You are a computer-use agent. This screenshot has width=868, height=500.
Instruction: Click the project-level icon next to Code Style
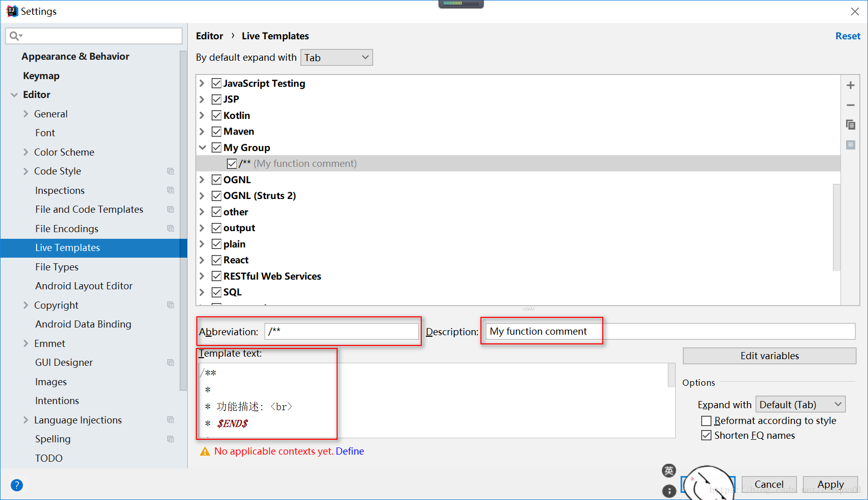point(171,171)
